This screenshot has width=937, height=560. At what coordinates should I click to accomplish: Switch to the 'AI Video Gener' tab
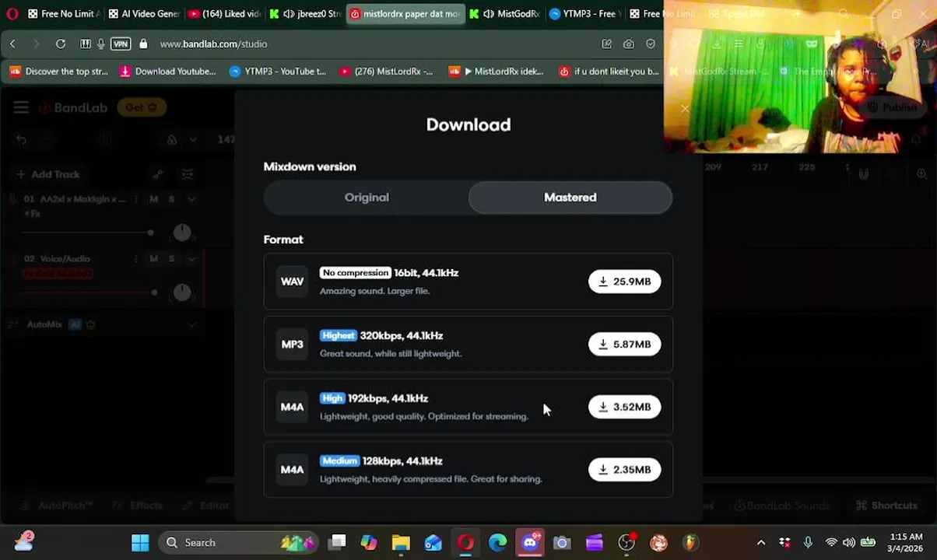[x=144, y=13]
